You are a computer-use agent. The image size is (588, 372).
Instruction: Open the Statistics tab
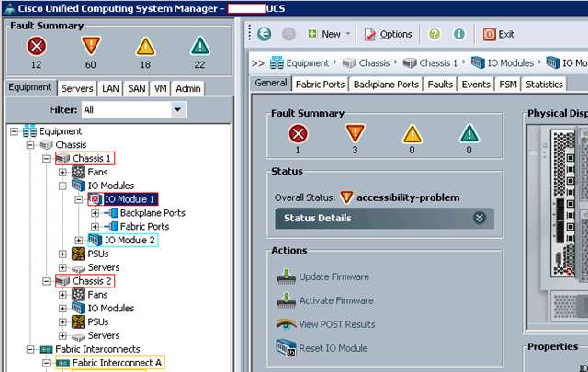click(x=544, y=85)
